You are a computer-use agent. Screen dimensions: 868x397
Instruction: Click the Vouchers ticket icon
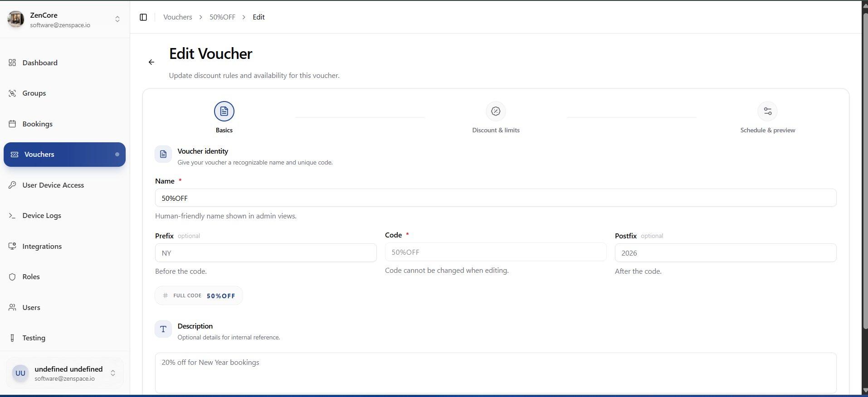point(15,155)
